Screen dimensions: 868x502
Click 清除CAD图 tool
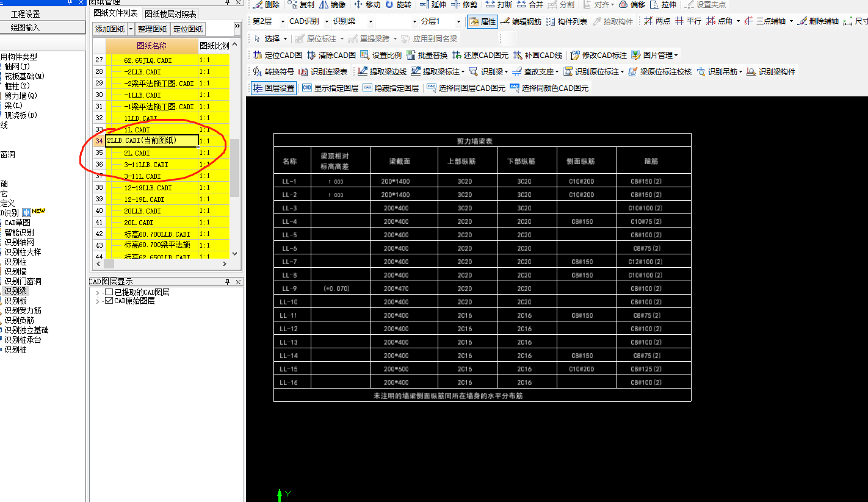[331, 55]
